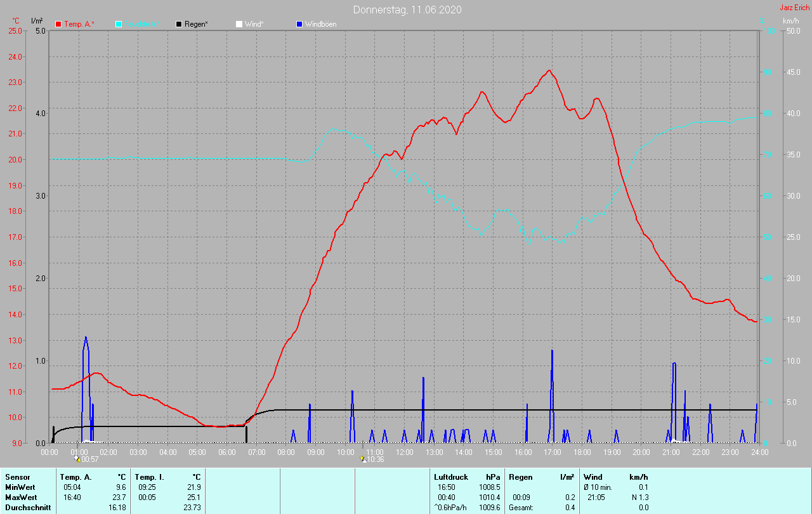812x514 pixels.
Task: Click the cyan Feuchte A. legend square
Action: (119, 24)
